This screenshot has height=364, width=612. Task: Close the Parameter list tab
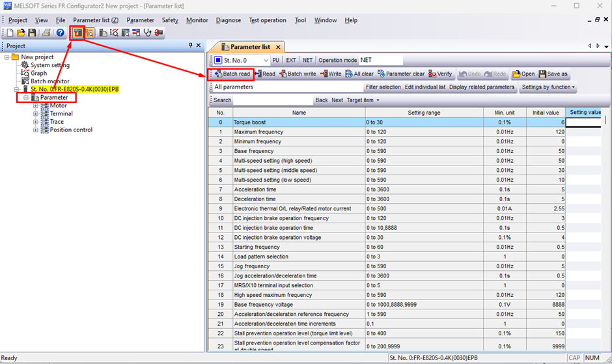point(278,48)
